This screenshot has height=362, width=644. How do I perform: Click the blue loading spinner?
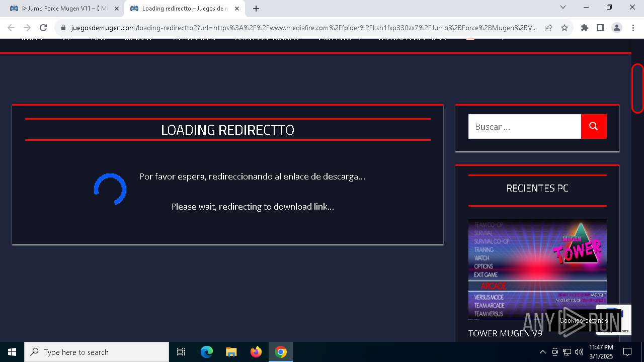coord(110,190)
